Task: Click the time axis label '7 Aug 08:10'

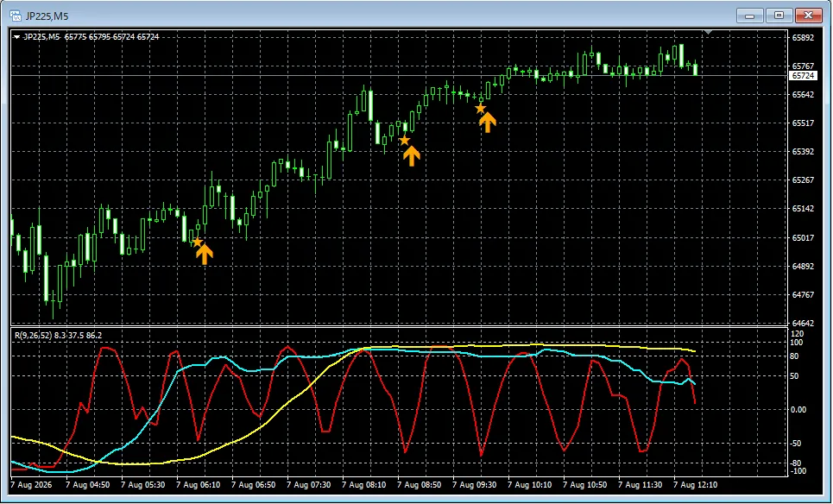Action: click(364, 485)
